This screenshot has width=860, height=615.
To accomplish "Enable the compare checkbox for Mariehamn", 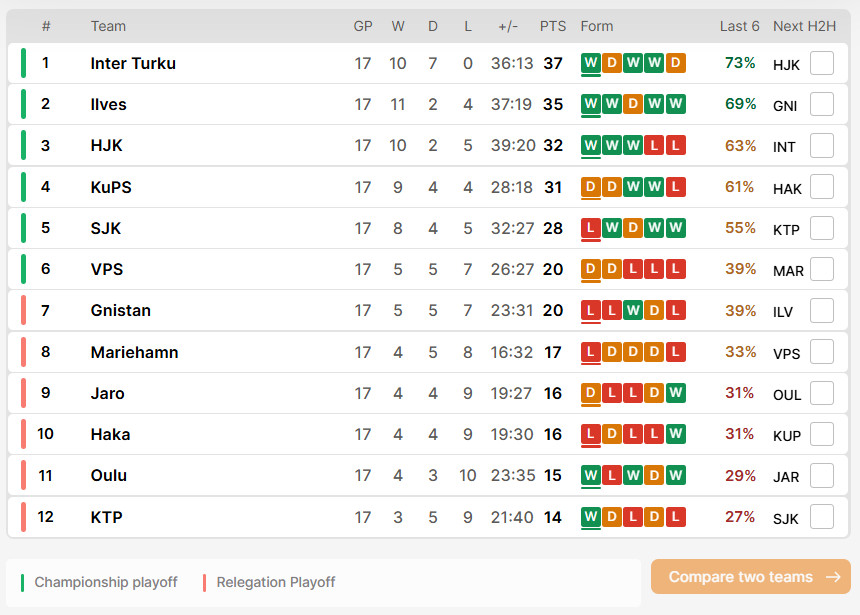I will pos(822,352).
